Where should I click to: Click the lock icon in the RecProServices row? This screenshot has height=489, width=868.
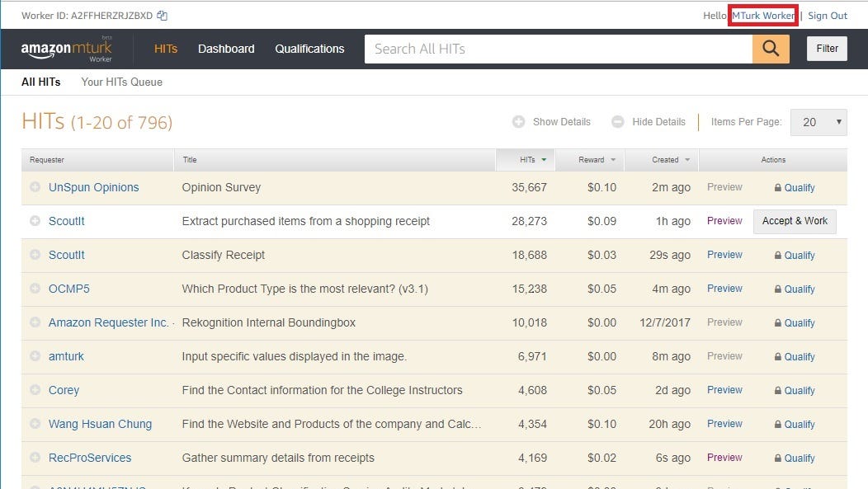click(x=778, y=458)
